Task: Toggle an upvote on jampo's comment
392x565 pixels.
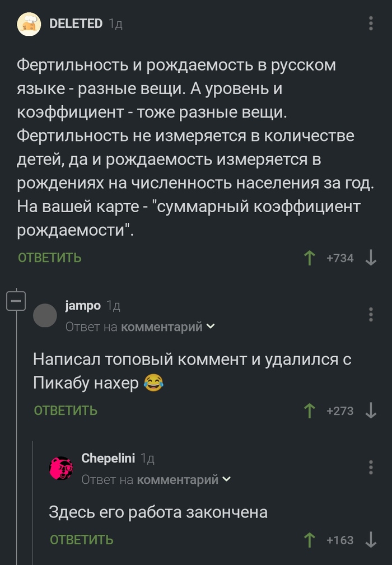Action: pyautogui.click(x=309, y=410)
